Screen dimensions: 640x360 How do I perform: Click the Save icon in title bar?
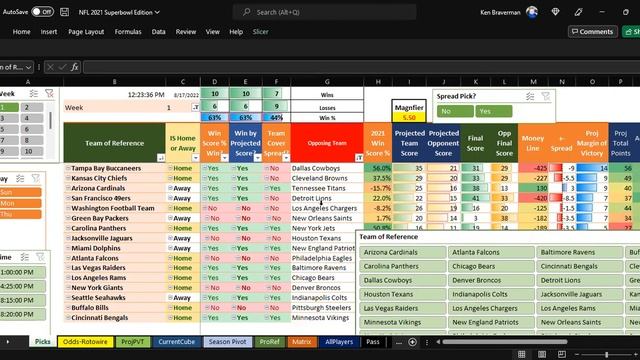click(64, 12)
